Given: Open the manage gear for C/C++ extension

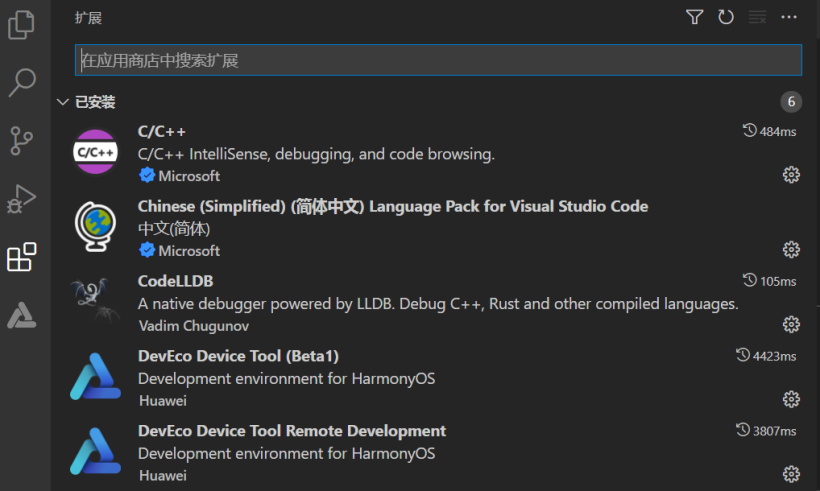Looking at the screenshot, I should click(x=791, y=175).
